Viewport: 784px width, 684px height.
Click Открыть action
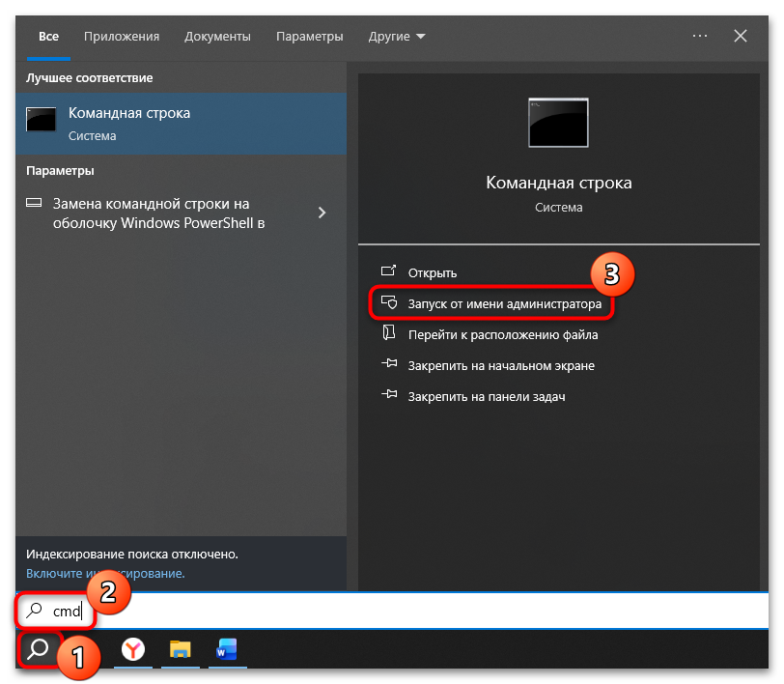coord(432,273)
